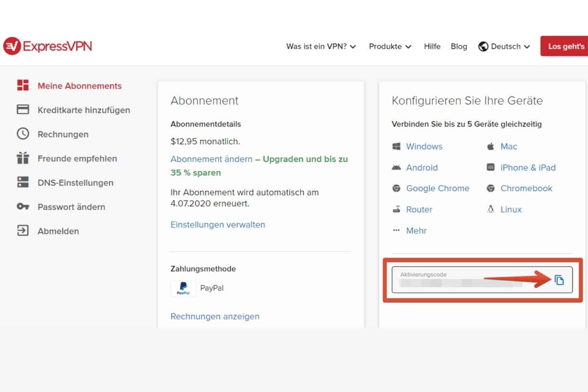Click the key icon for Passwort ändern

click(23, 207)
